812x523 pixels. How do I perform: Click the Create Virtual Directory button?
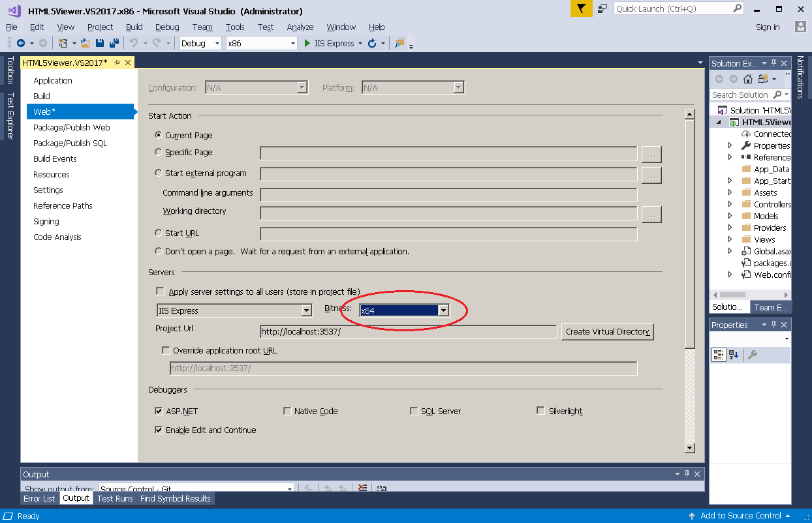tap(608, 331)
